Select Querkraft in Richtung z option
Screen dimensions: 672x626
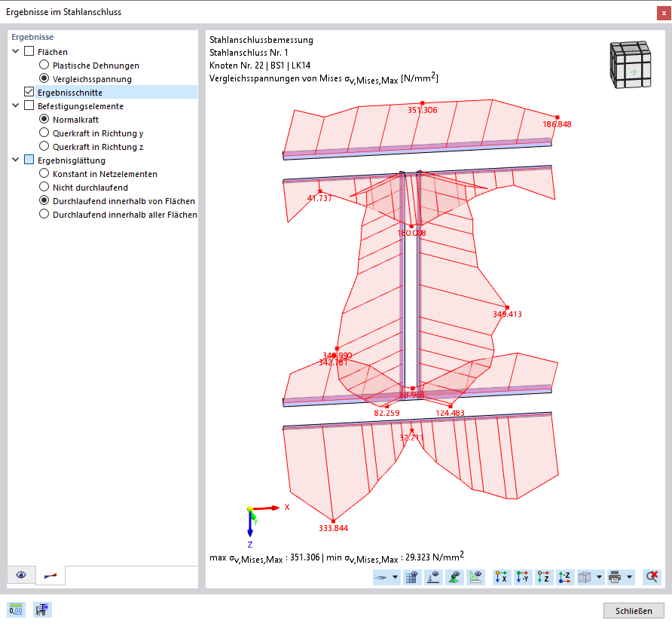[x=44, y=146]
